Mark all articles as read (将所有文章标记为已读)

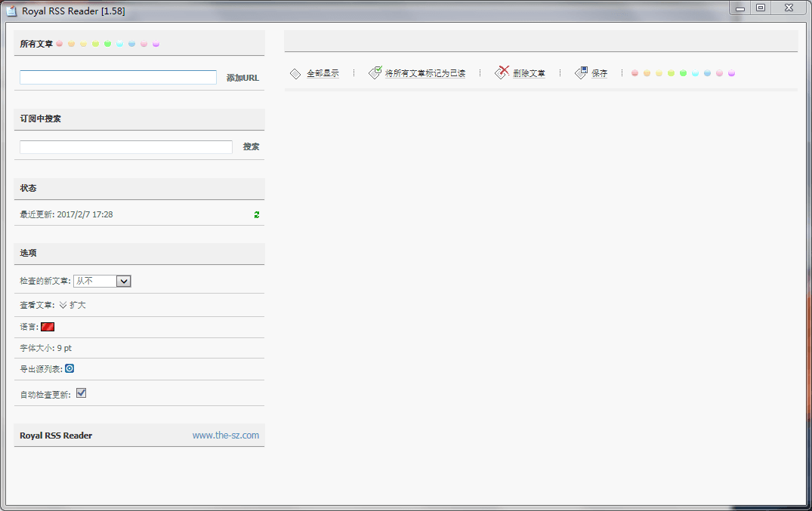coord(416,73)
